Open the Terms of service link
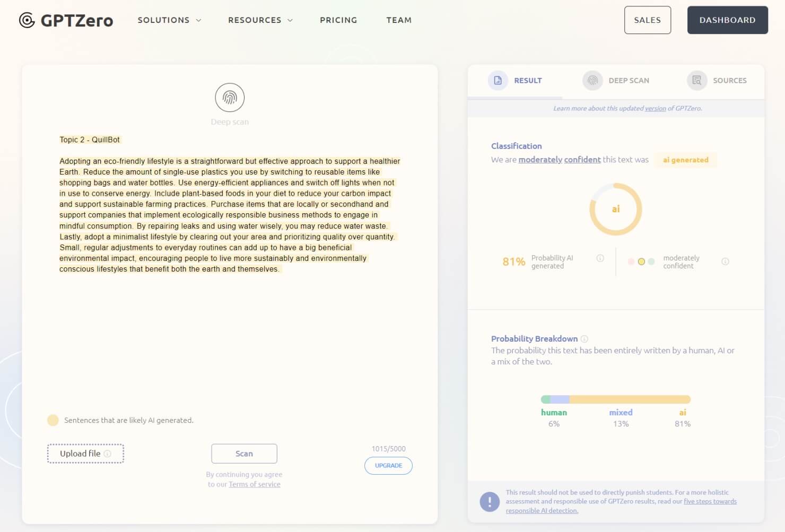 pyautogui.click(x=255, y=484)
